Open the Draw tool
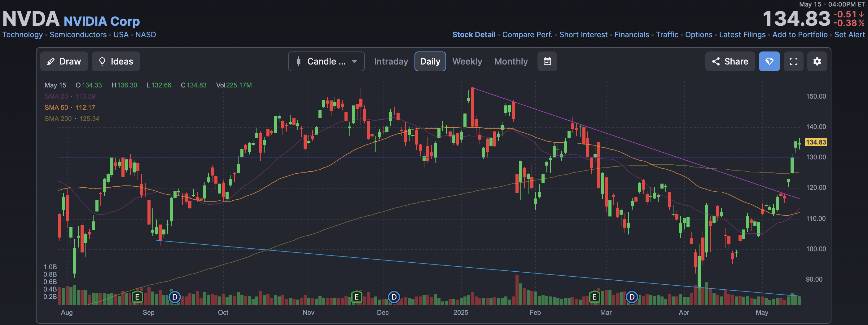Screen dimensions: 868x325 64,61
